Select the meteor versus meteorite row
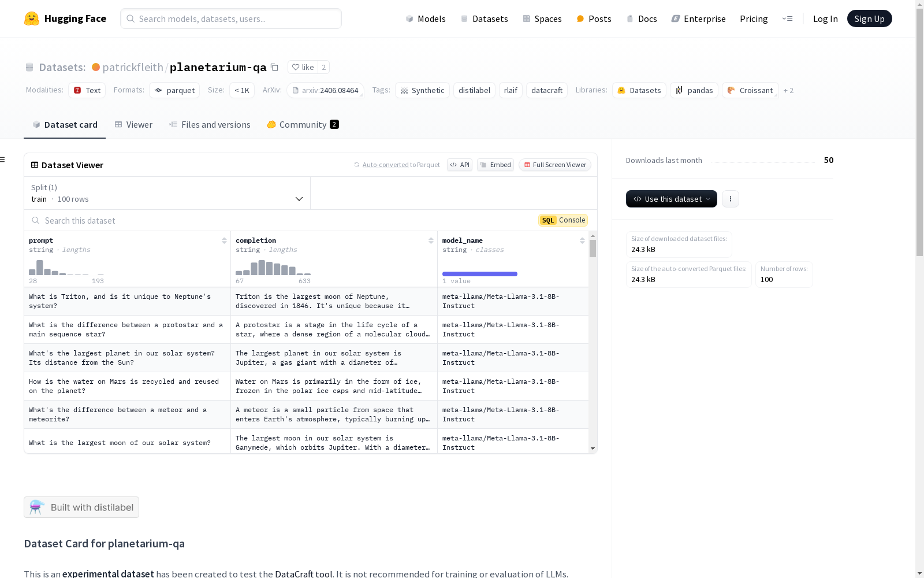 pos(306,414)
